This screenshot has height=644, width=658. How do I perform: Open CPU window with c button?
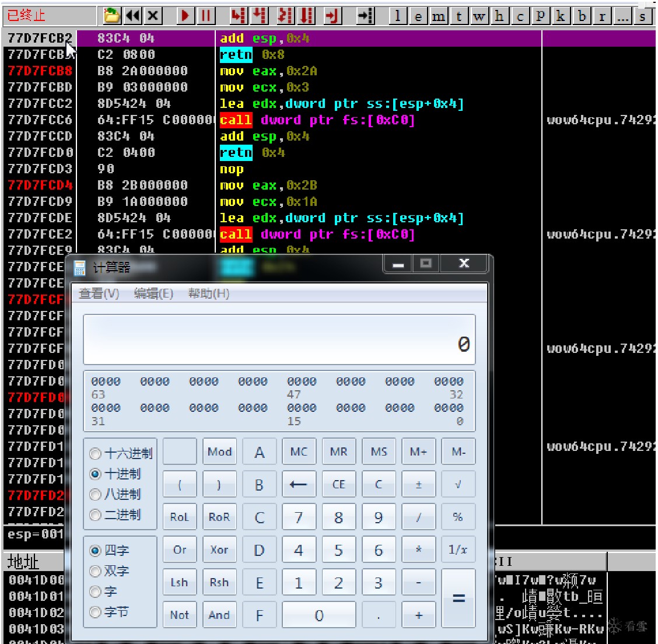click(x=520, y=16)
